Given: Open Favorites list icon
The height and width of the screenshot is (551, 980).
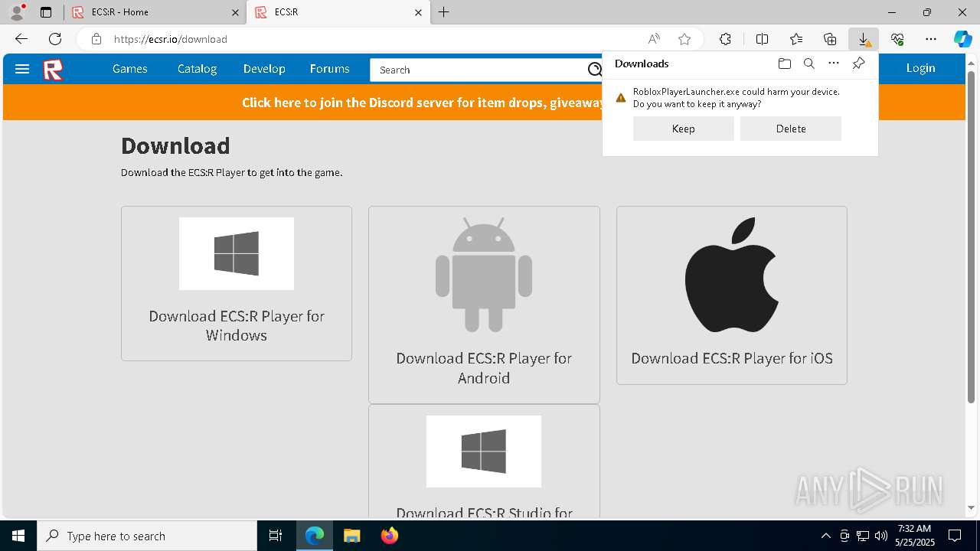Looking at the screenshot, I should (796, 39).
